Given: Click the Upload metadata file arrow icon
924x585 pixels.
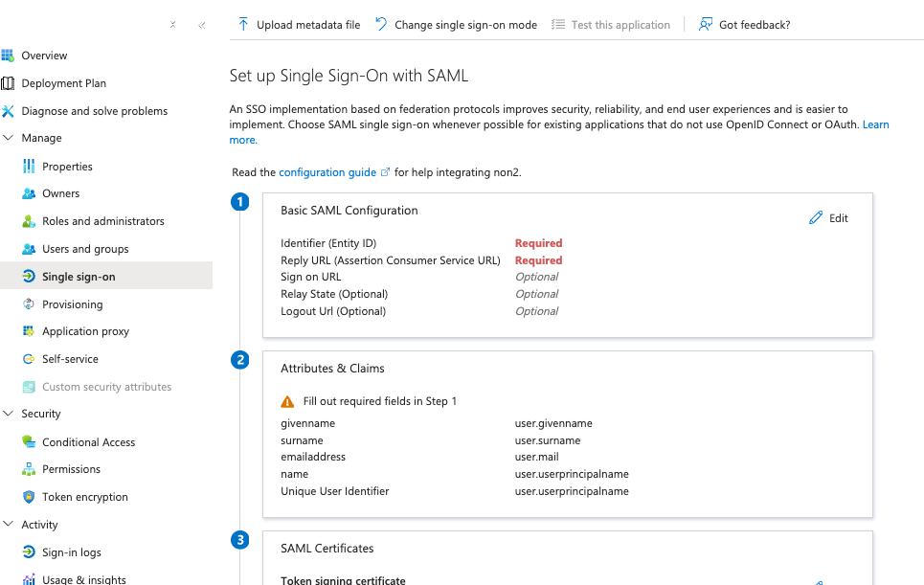Looking at the screenshot, I should point(243,24).
